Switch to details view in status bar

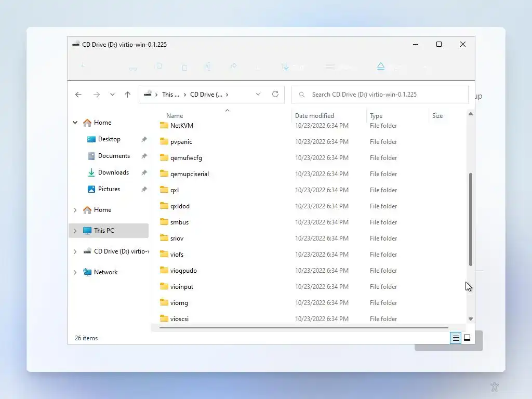click(x=456, y=338)
